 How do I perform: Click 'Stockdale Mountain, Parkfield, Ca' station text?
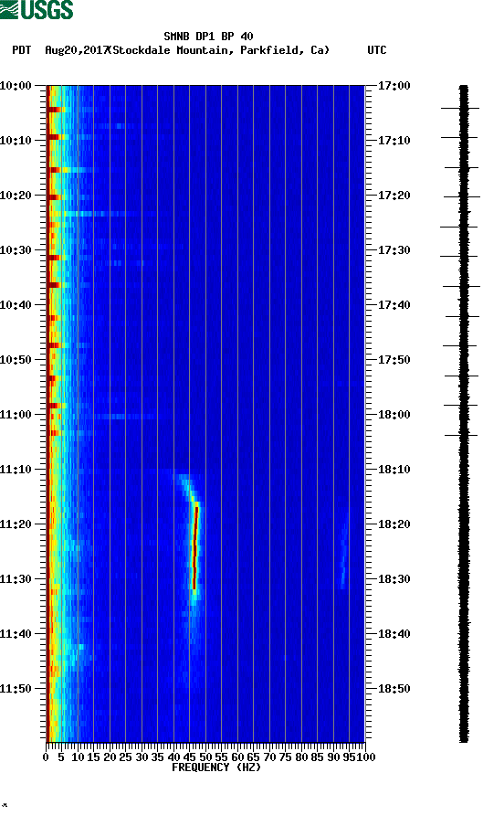219,50
